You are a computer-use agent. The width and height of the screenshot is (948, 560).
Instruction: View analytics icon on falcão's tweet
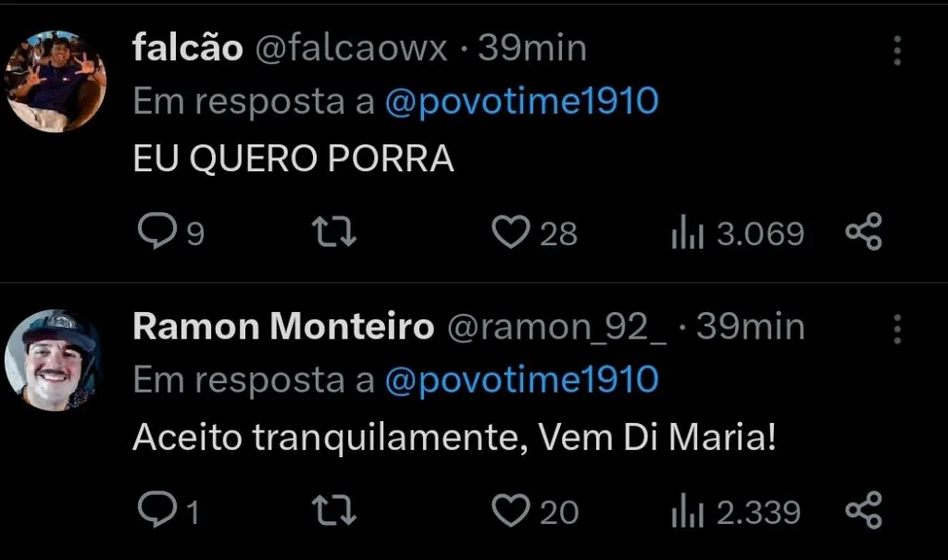click(687, 232)
